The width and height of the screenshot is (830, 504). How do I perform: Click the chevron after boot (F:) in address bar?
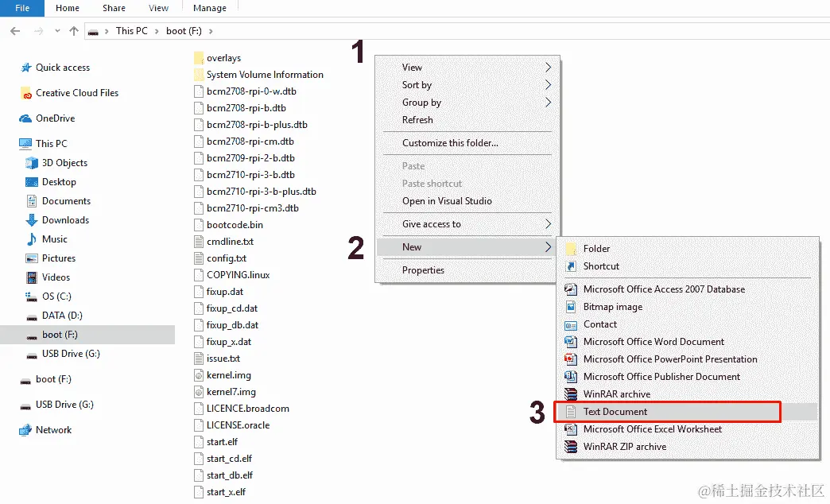pos(211,31)
